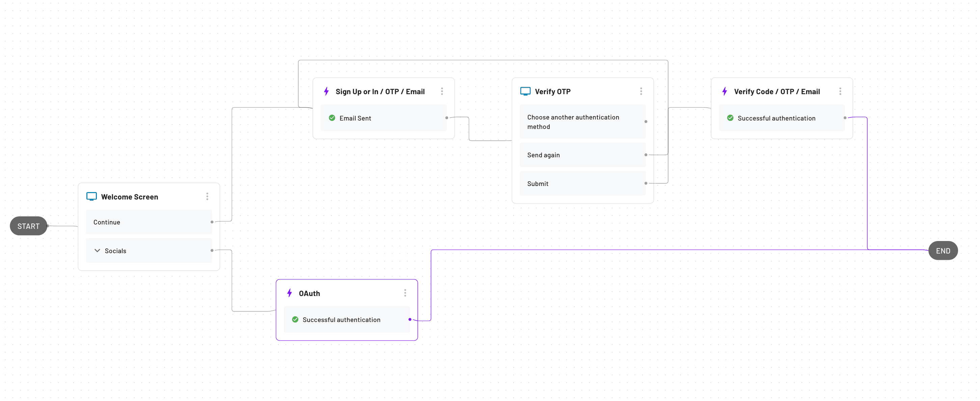The height and width of the screenshot is (401, 980).
Task: Open the options menu on the Verify OTP node
Action: pyautogui.click(x=641, y=91)
